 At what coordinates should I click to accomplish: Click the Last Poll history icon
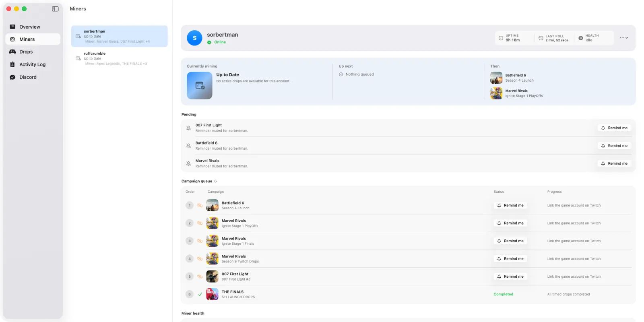tap(541, 38)
